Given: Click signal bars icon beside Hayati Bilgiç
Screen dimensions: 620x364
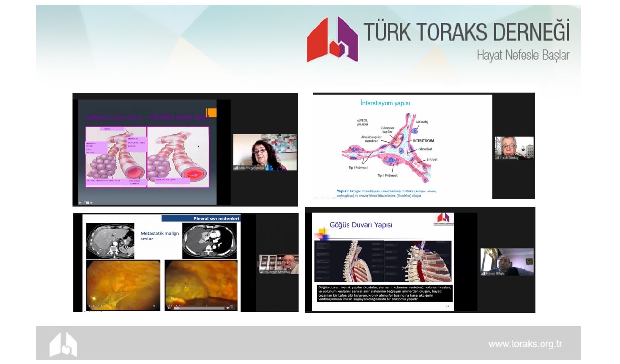Looking at the screenshot, I should point(484,273).
